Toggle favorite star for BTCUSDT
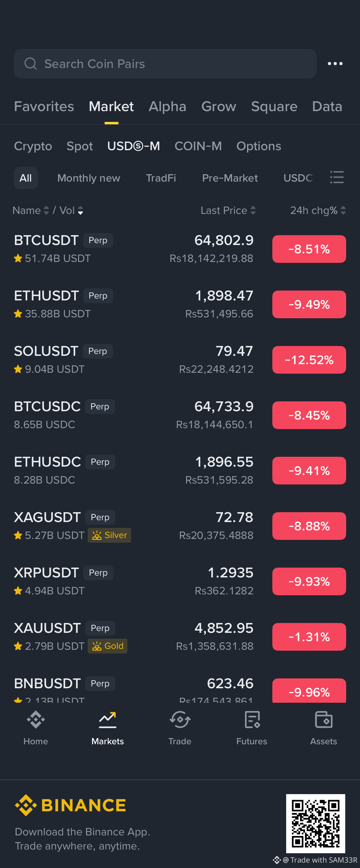The height and width of the screenshot is (868, 360). (18, 259)
